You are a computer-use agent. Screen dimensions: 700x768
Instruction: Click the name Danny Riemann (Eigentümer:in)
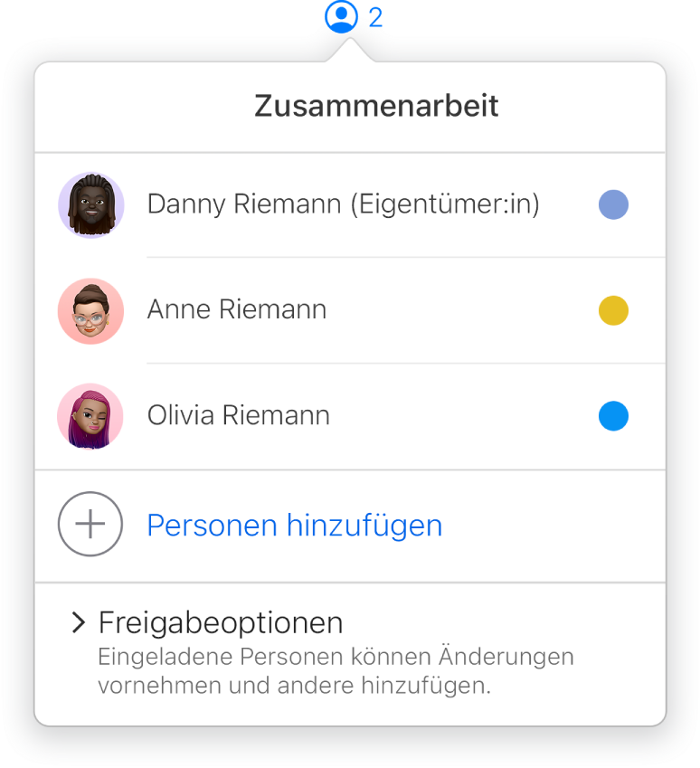click(345, 205)
